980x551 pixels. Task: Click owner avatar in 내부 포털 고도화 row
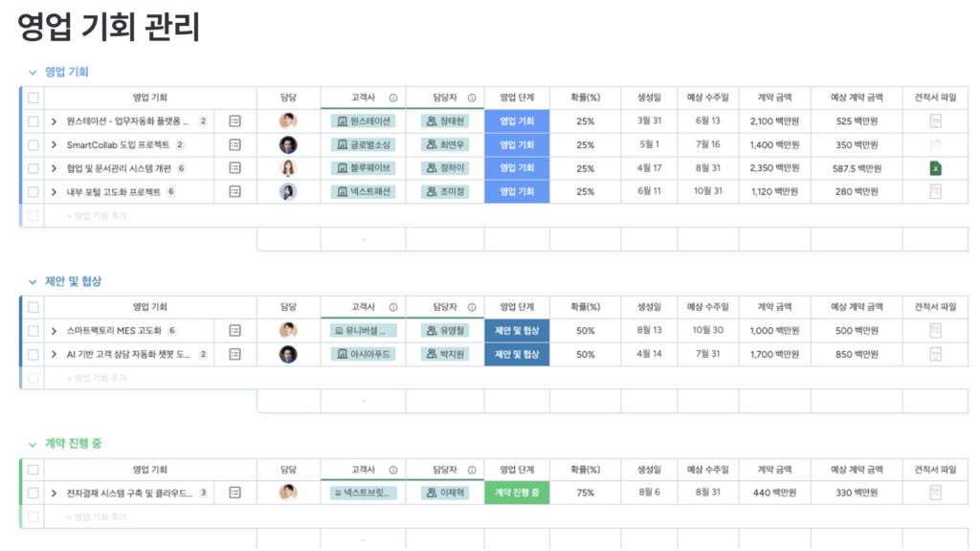[288, 191]
